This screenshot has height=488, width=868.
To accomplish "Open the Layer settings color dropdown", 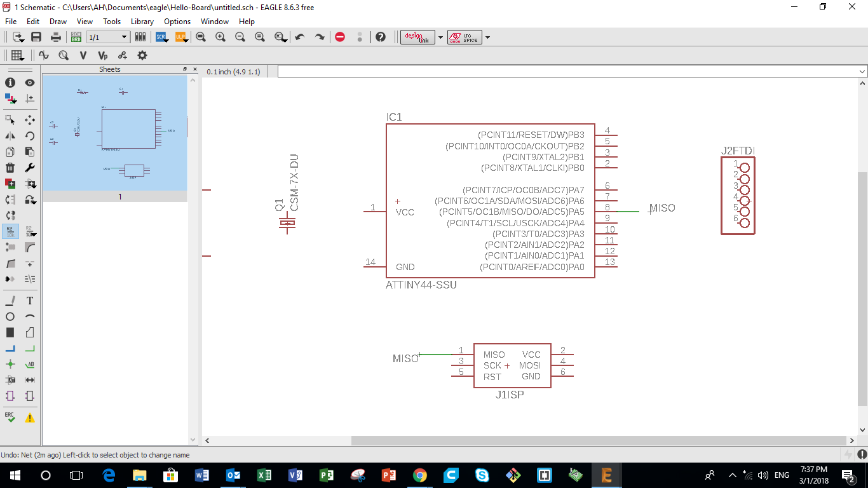I will [x=10, y=98].
